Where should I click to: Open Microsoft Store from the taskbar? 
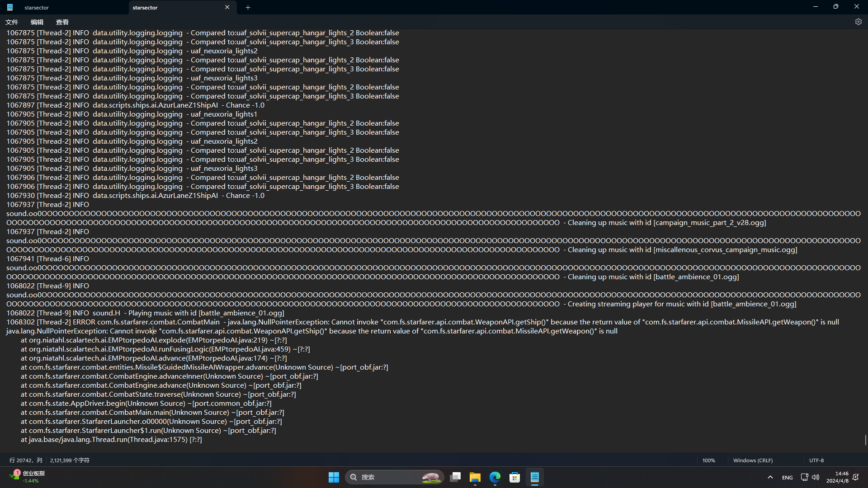tap(514, 477)
